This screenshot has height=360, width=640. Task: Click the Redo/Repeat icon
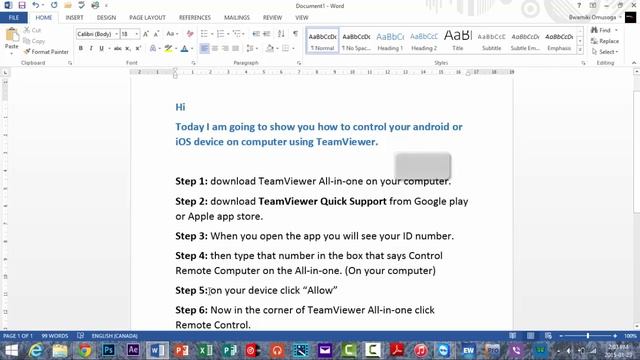click(54, 5)
